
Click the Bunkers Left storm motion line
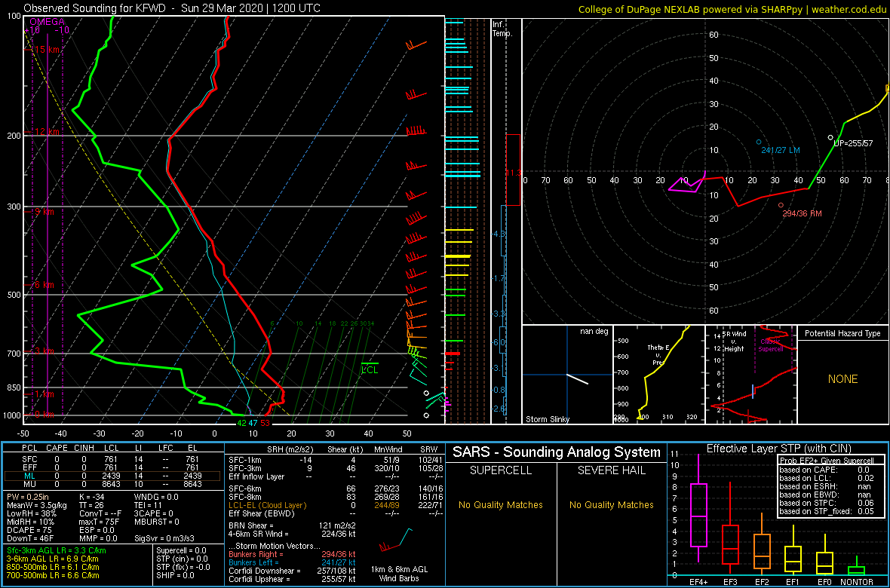click(x=292, y=562)
